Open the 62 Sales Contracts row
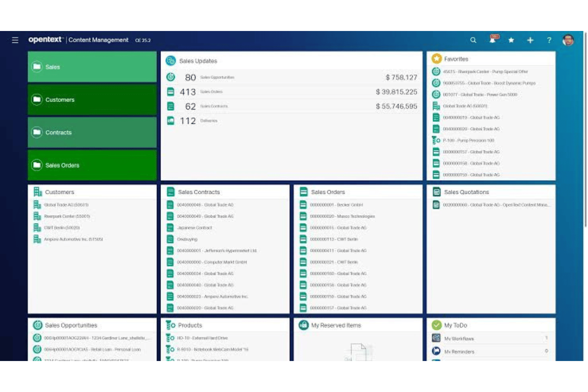This screenshot has height=392, width=588. pos(292,106)
